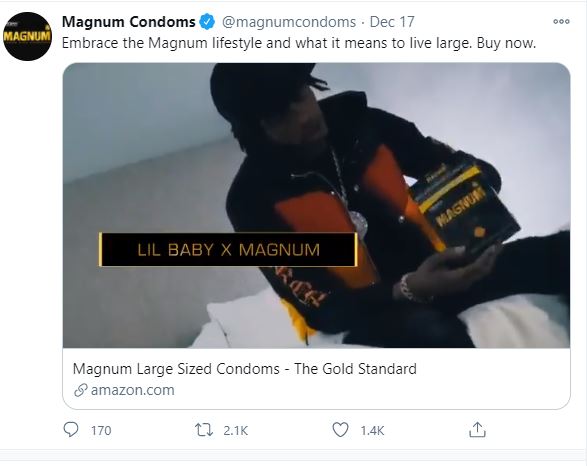Click the 170 replies count

[x=101, y=430]
